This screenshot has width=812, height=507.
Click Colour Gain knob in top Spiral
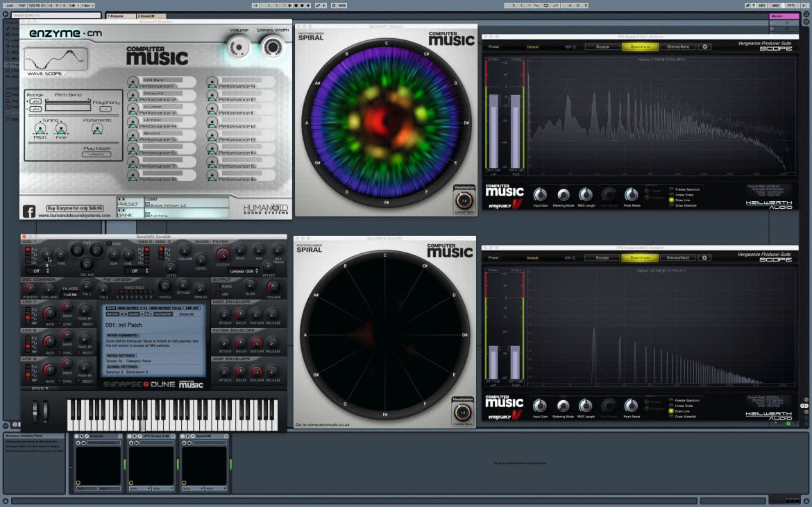(x=464, y=200)
